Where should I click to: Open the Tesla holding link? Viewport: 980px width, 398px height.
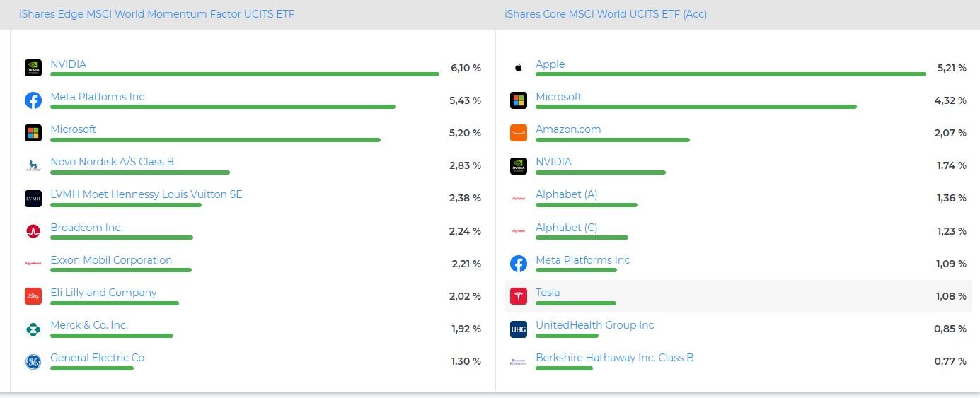(548, 293)
